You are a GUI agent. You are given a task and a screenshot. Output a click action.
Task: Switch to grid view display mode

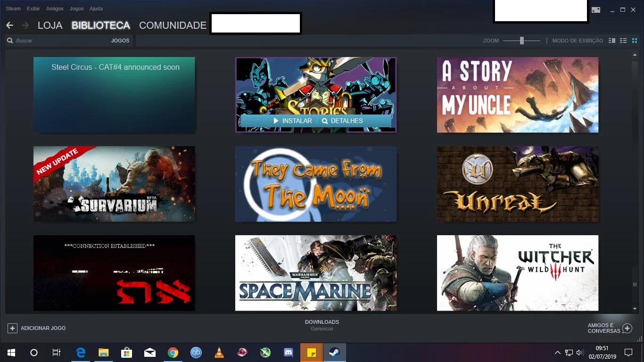635,41
